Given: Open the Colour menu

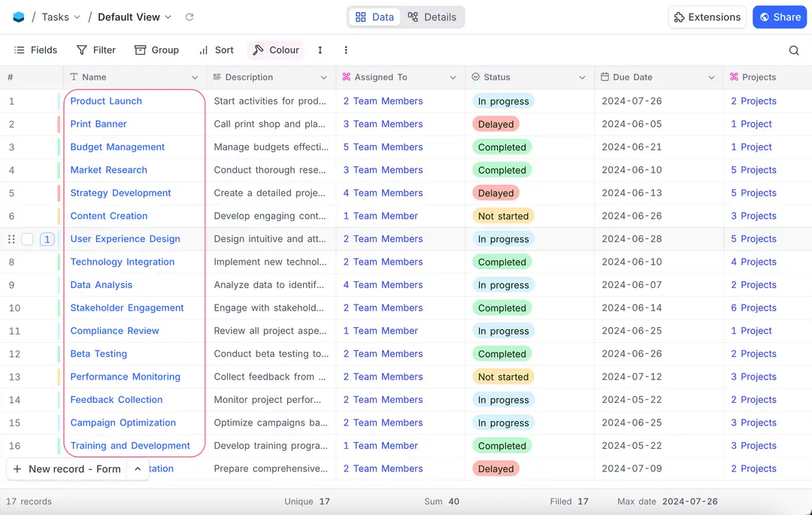Looking at the screenshot, I should [x=275, y=50].
